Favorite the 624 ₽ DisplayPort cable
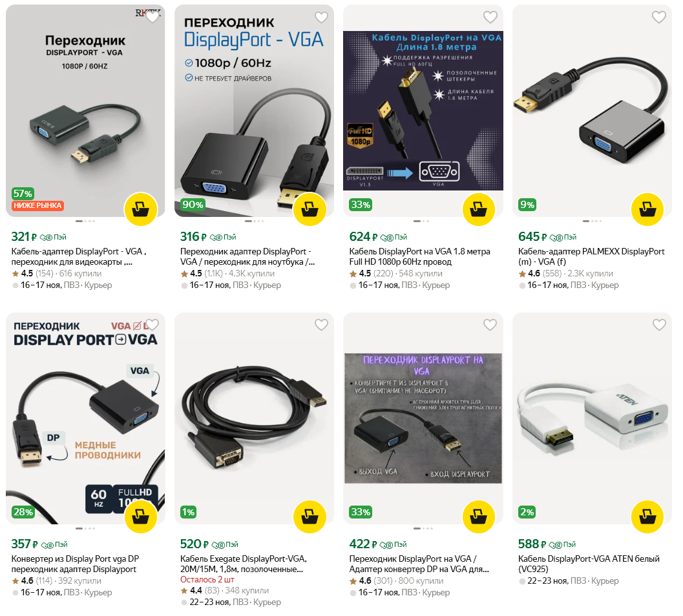The width and height of the screenshot is (683, 616). pos(490,17)
